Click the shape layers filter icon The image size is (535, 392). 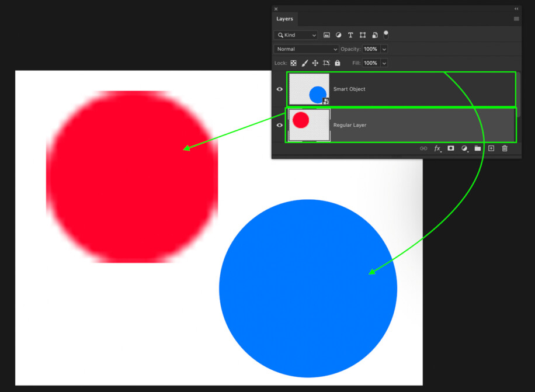(362, 34)
